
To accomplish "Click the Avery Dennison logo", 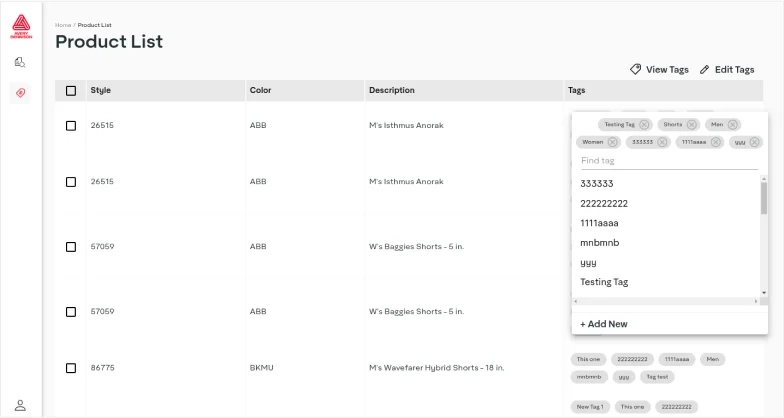I will pyautogui.click(x=20, y=27).
